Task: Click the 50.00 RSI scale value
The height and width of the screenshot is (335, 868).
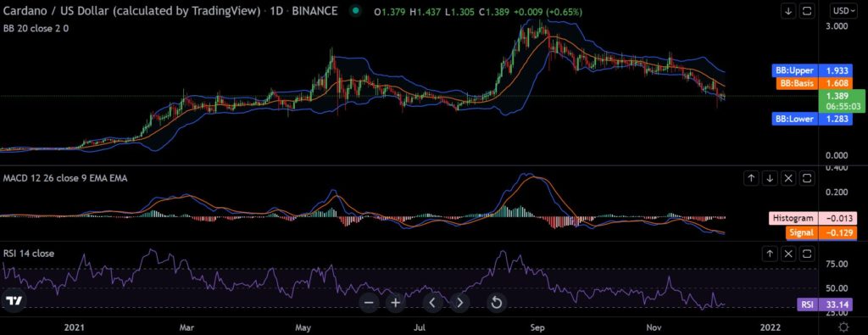Action: click(x=836, y=288)
